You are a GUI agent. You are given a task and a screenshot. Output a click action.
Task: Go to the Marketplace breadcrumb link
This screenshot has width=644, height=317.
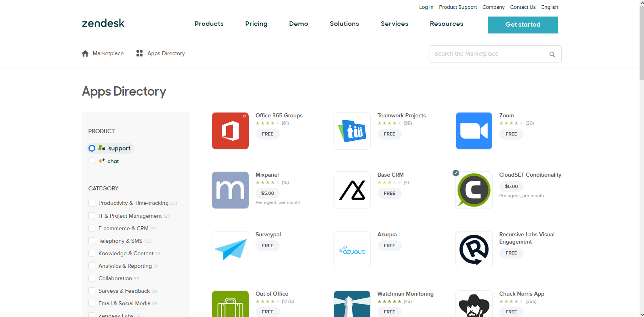[x=108, y=53]
